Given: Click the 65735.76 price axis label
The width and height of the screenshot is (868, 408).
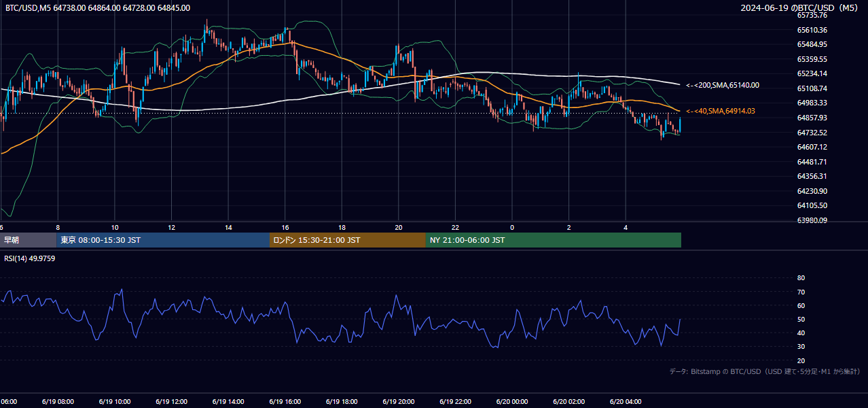Looking at the screenshot, I should point(812,15).
